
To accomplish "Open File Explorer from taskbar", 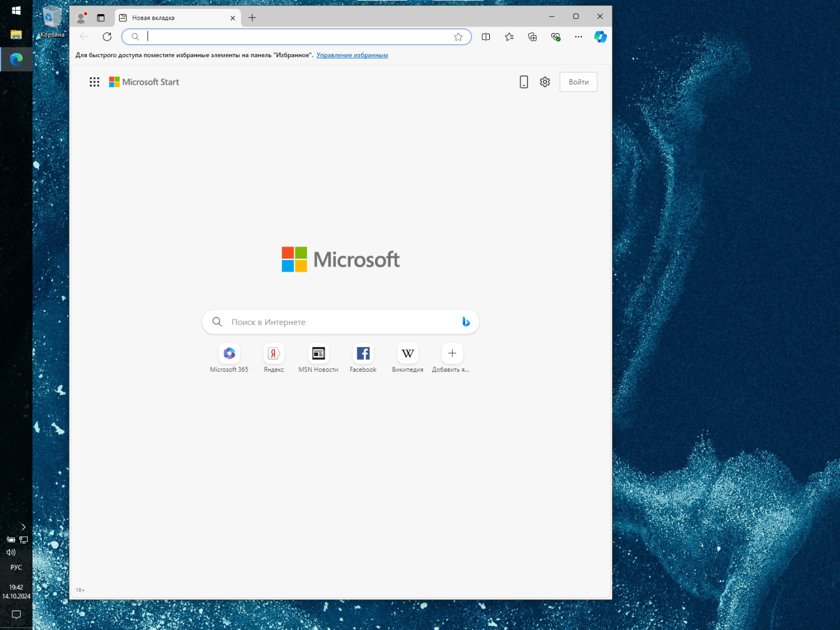I will tap(16, 35).
